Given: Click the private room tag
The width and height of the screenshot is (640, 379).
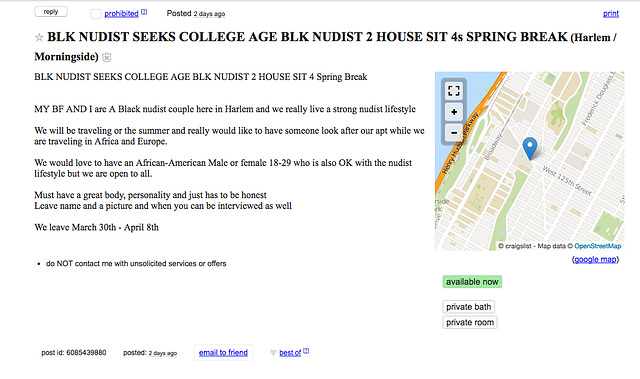Looking at the screenshot, I should pos(470,322).
